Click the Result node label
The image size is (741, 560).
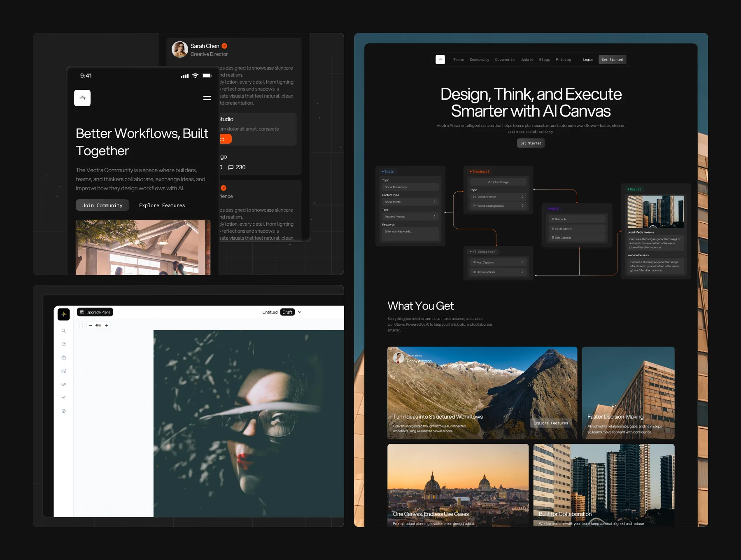(634, 189)
